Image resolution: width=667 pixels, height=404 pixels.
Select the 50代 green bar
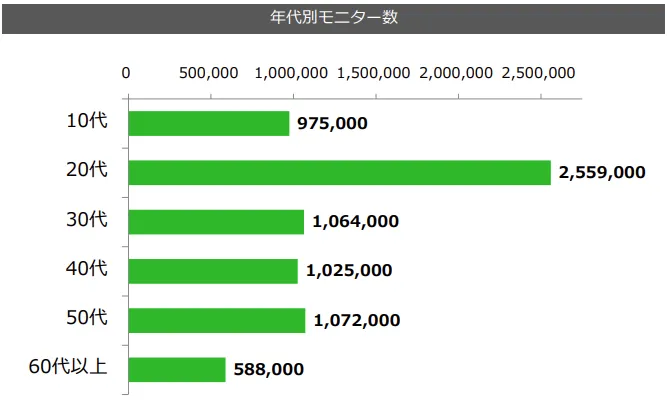218,320
